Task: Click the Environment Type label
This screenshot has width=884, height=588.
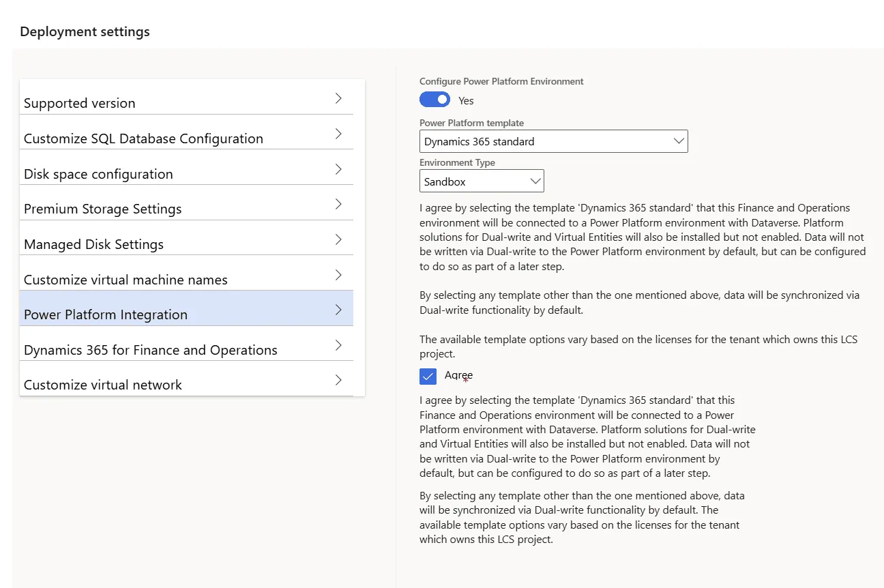Action: 457,163
